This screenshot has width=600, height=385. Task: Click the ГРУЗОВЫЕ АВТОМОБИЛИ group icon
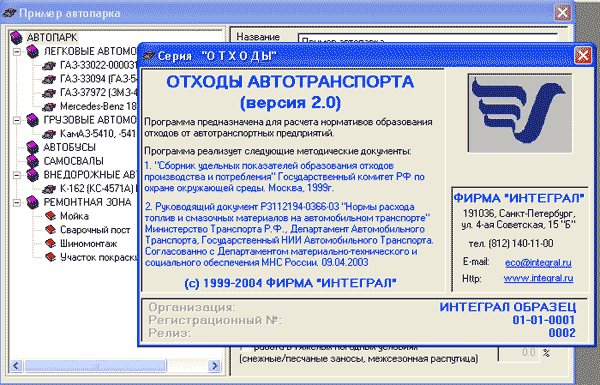coord(33,120)
